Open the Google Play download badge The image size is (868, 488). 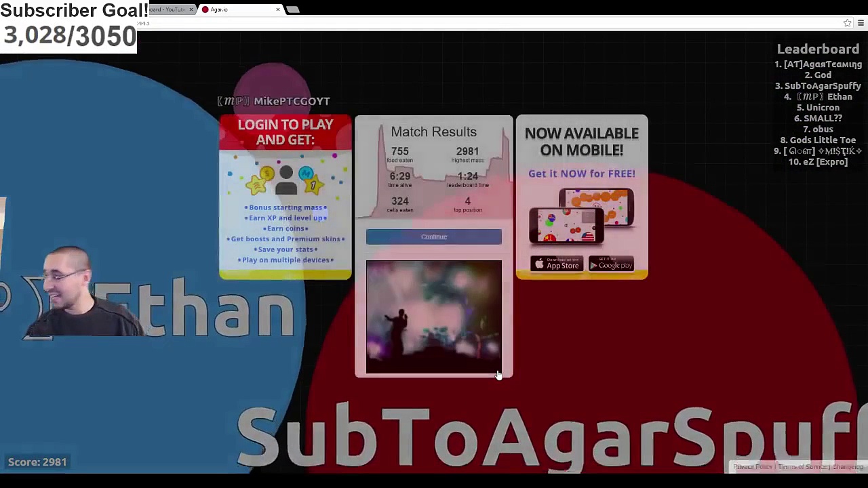click(611, 265)
